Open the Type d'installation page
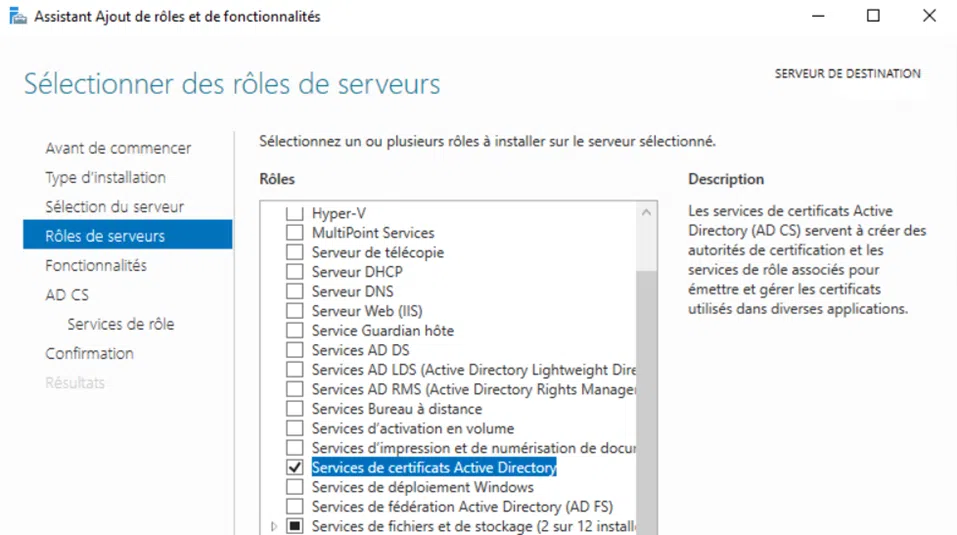This screenshot has width=957, height=535. [105, 177]
